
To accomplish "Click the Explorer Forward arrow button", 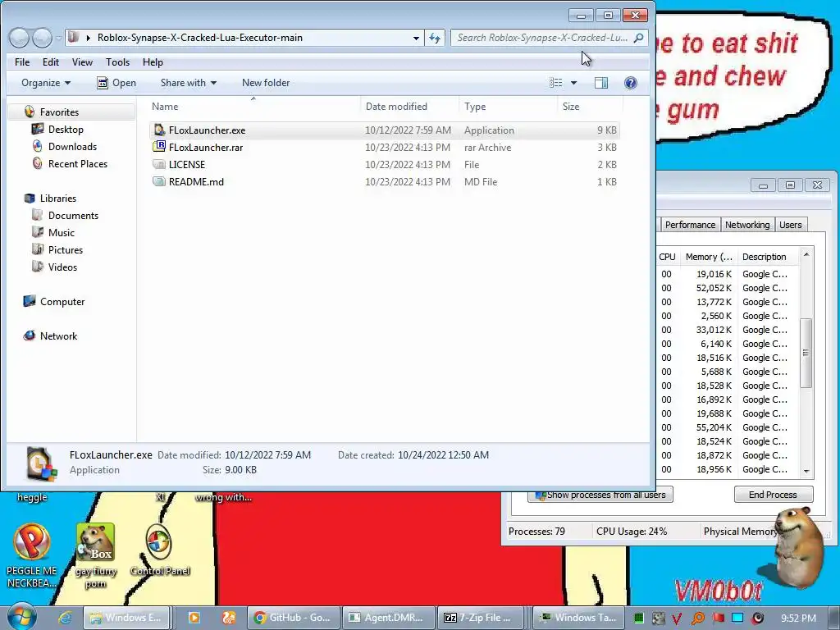I will (x=42, y=38).
